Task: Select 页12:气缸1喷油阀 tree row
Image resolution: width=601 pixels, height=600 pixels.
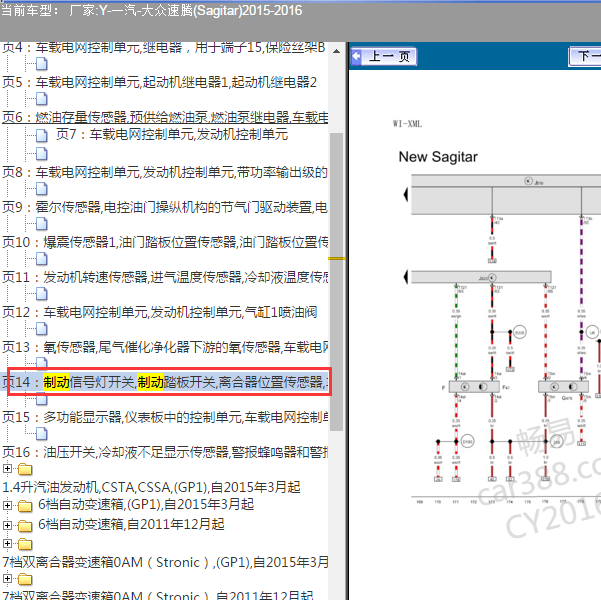Action: coord(160,312)
